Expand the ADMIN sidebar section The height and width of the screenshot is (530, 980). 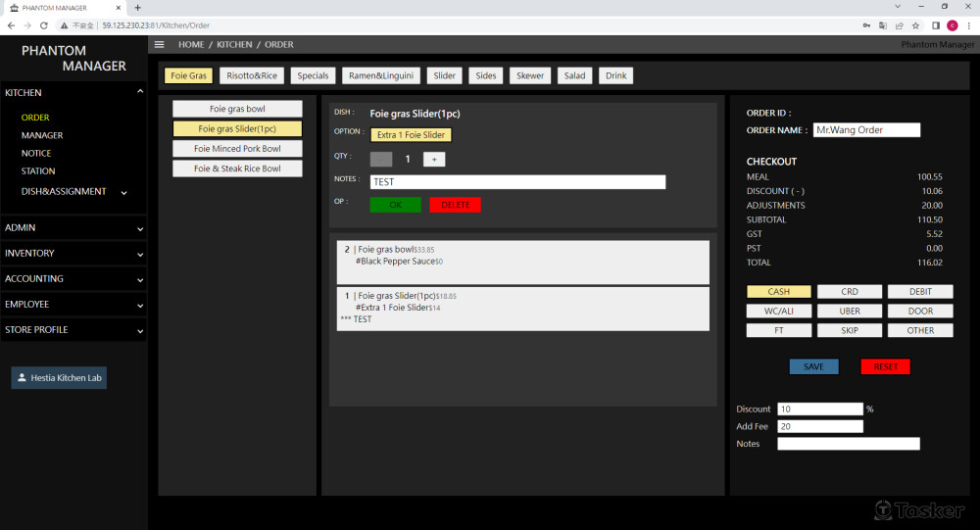click(x=73, y=227)
